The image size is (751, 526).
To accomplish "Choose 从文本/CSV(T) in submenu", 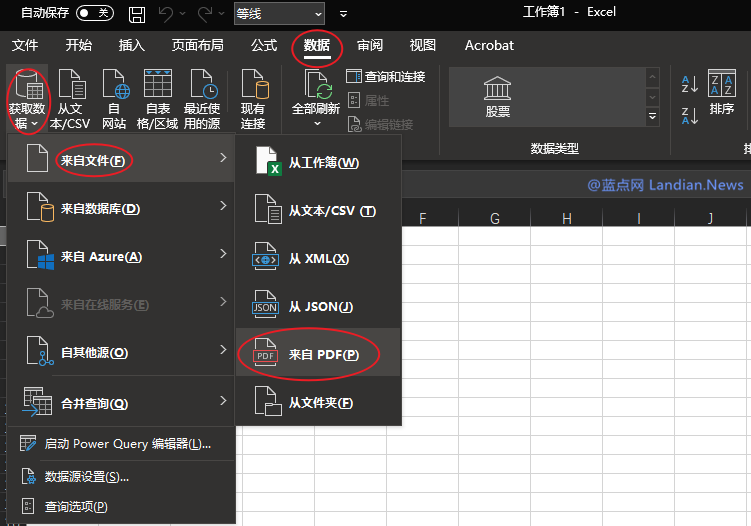I will [x=319, y=209].
